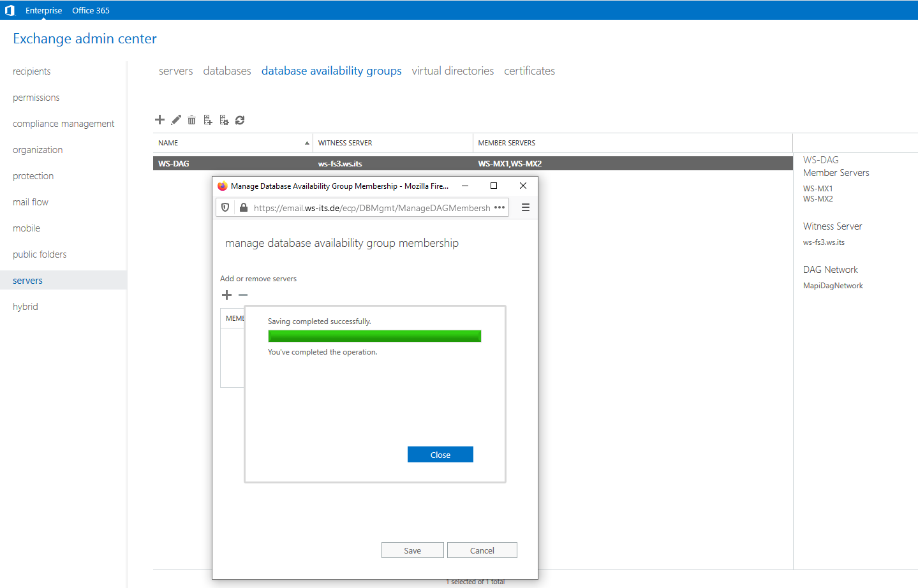Click the delete trash can icon
Viewport: 918px width, 588px height.
click(191, 120)
